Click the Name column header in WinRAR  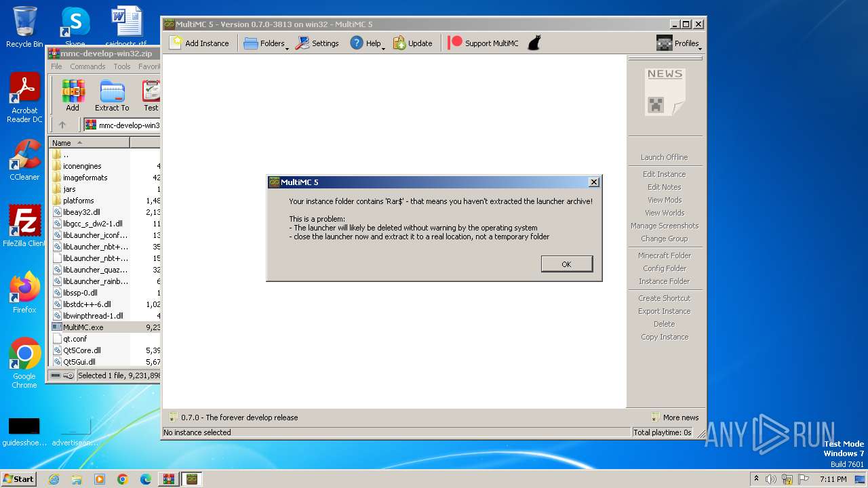tap(89, 143)
